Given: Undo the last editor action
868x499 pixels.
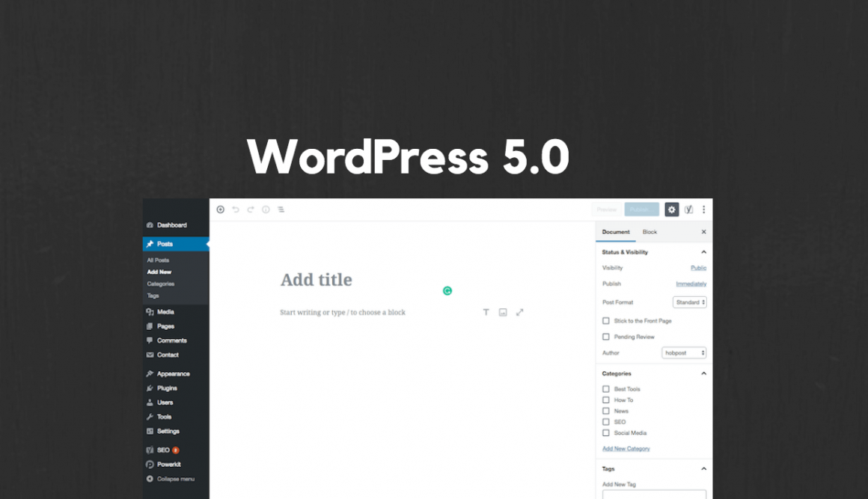Looking at the screenshot, I should tap(235, 209).
